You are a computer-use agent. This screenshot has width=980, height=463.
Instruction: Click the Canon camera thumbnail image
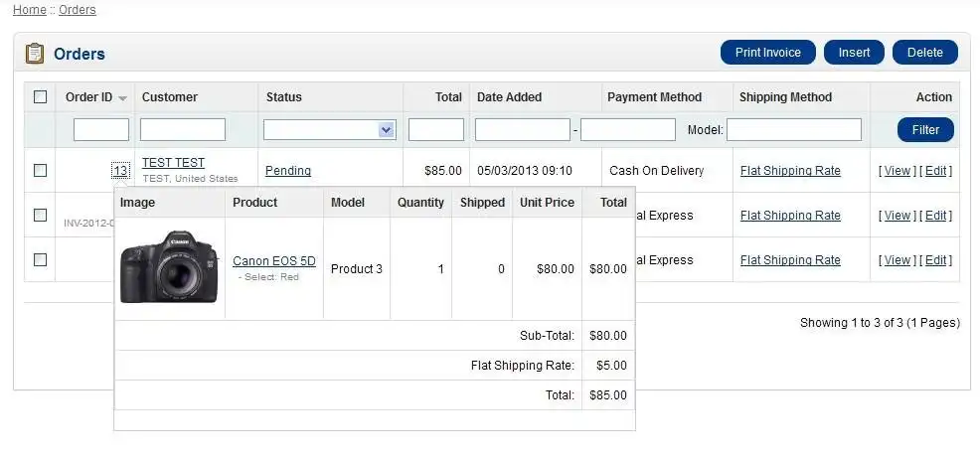coord(169,267)
